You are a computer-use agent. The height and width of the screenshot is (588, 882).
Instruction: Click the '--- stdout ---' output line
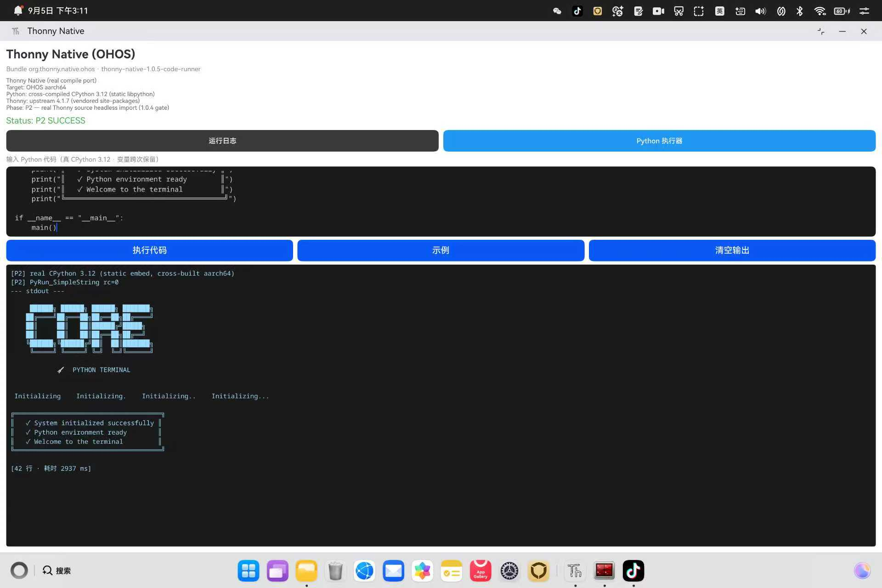(38, 291)
